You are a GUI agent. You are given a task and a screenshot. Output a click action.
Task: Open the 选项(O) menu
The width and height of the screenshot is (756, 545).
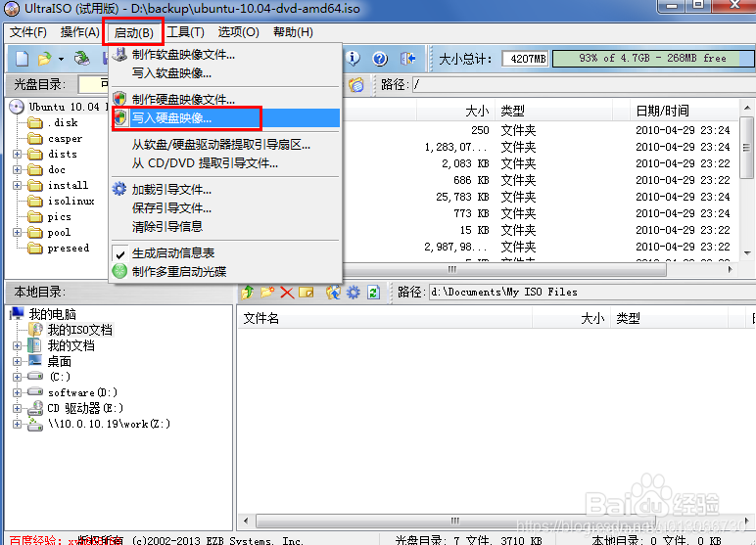[x=238, y=32]
